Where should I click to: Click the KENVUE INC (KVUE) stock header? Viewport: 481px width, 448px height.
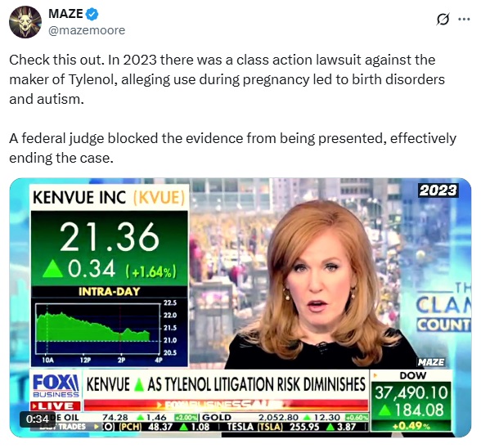pyautogui.click(x=110, y=198)
